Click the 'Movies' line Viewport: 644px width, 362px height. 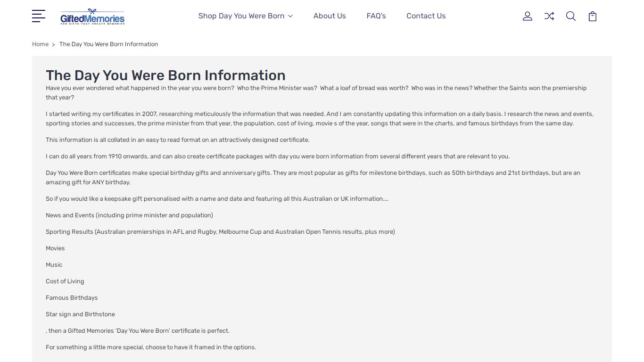(x=55, y=248)
